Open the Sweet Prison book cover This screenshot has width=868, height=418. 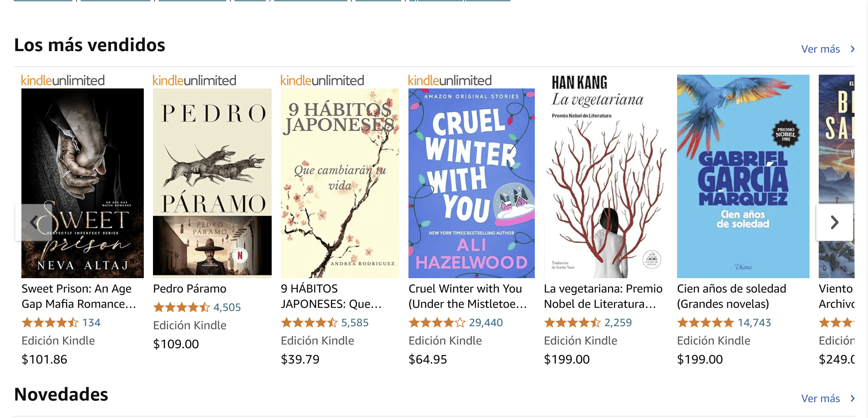click(83, 183)
